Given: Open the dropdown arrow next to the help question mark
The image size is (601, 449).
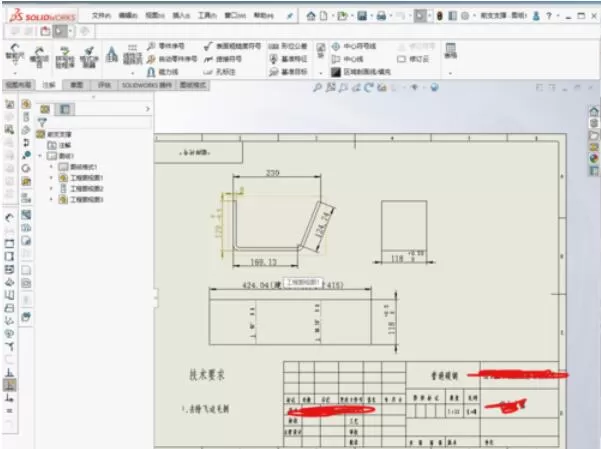Looking at the screenshot, I should click(558, 16).
